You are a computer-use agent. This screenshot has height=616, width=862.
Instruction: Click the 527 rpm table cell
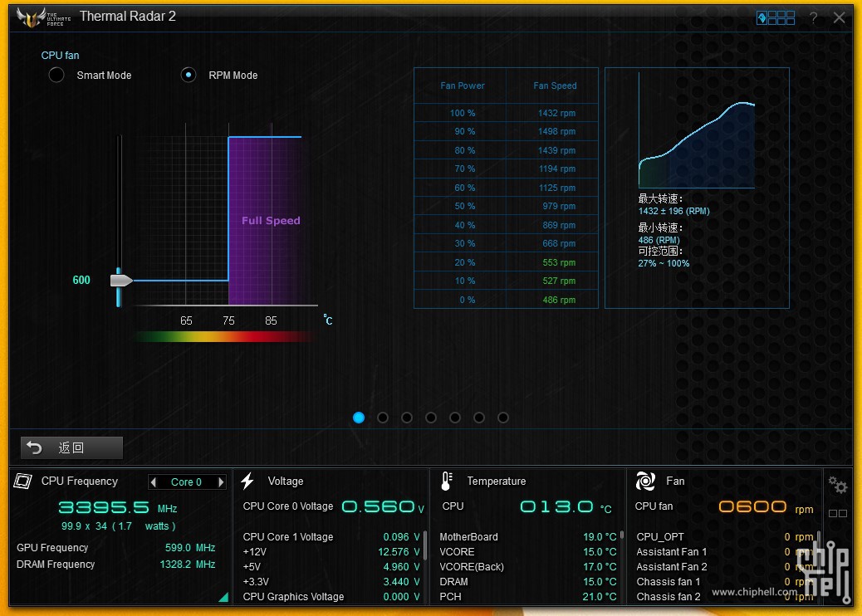(x=559, y=281)
